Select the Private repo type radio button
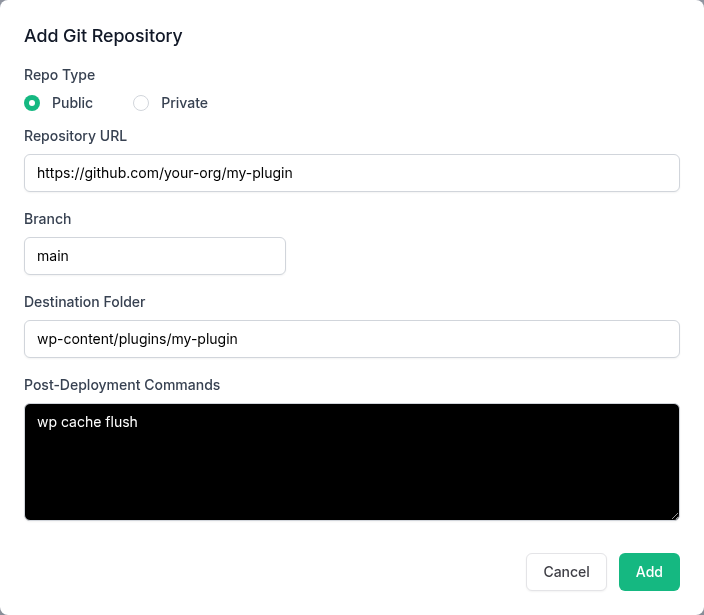Viewport: 704px width, 615px height. [141, 103]
